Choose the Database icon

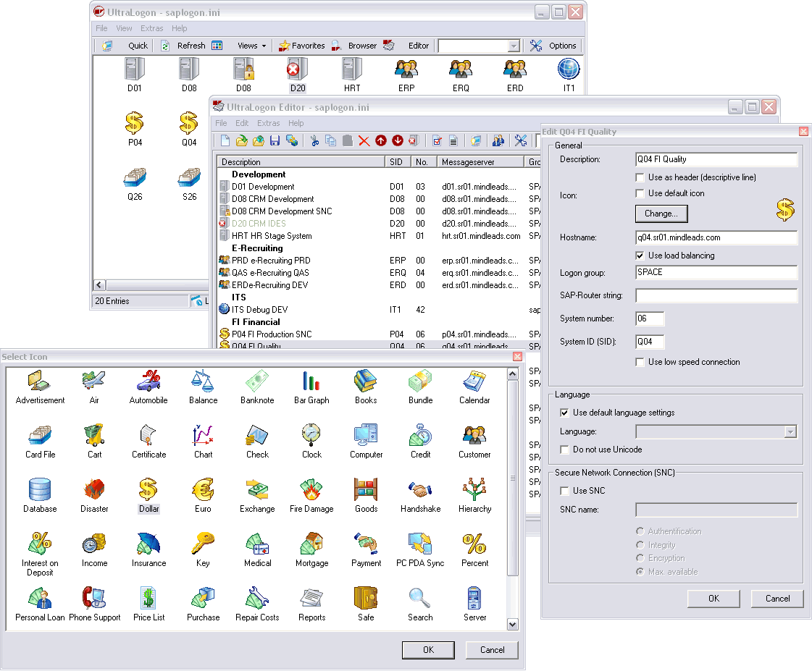[40, 495]
